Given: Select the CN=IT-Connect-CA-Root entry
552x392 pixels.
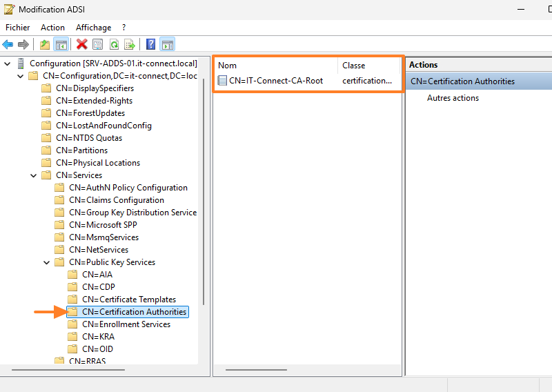Looking at the screenshot, I should (x=275, y=81).
